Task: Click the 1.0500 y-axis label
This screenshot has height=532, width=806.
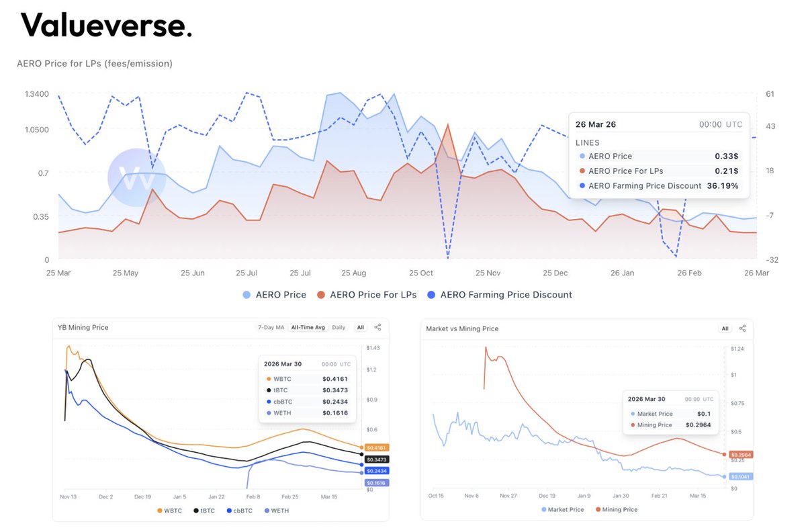Action: pyautogui.click(x=36, y=130)
